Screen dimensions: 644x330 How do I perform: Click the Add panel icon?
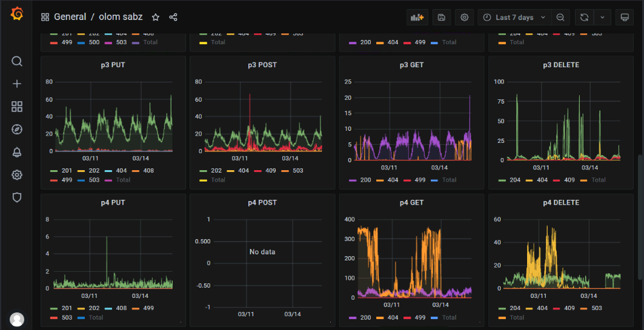[x=417, y=18]
